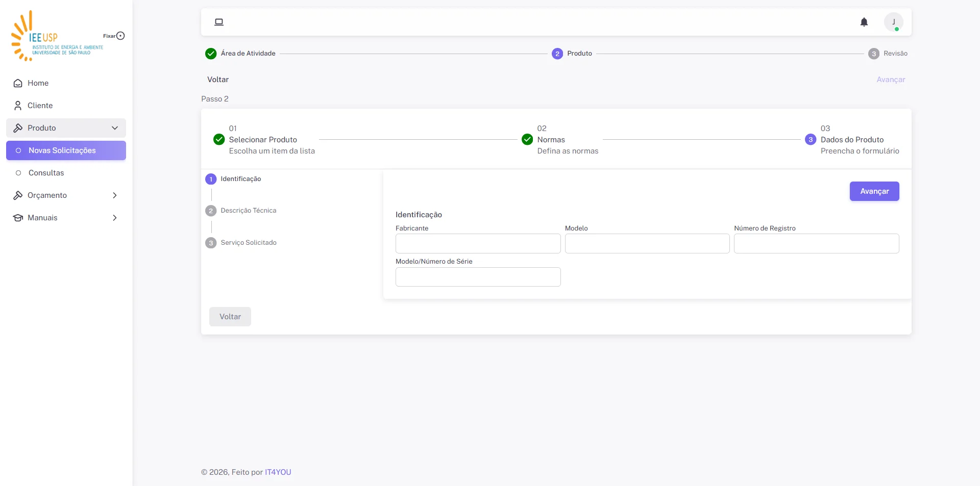Focus the Número de Registro field
Screen dimensions: 980x486
[x=816, y=243]
